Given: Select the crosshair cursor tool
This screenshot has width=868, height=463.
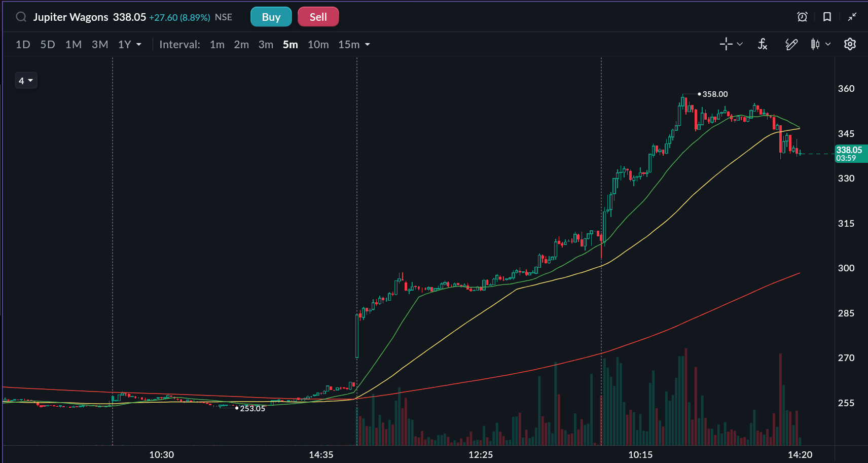Looking at the screenshot, I should (726, 44).
